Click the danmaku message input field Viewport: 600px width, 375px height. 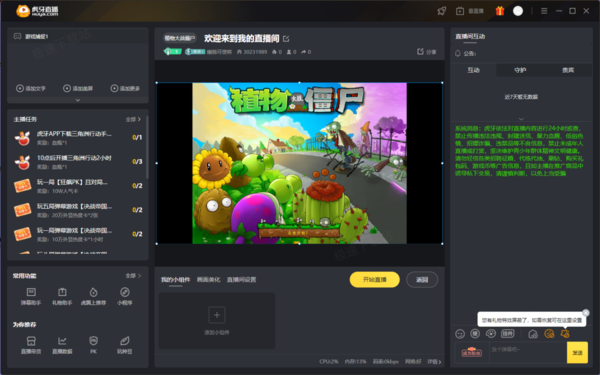(528, 352)
